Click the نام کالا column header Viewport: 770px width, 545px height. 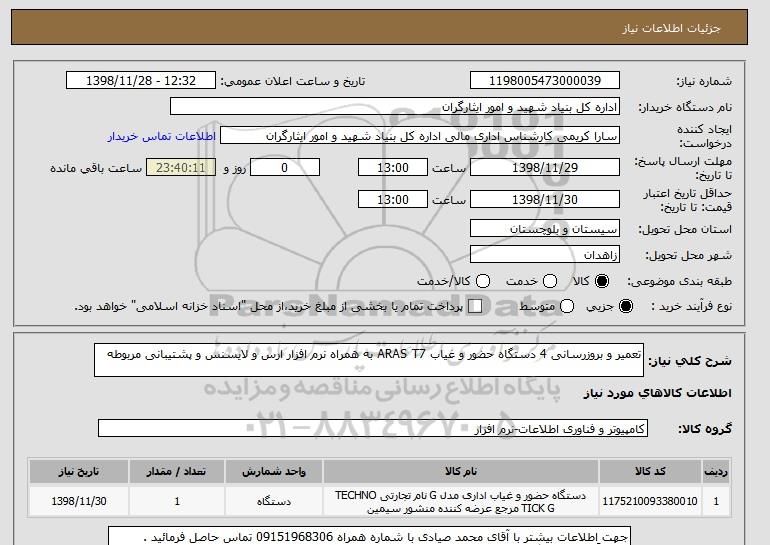click(461, 471)
